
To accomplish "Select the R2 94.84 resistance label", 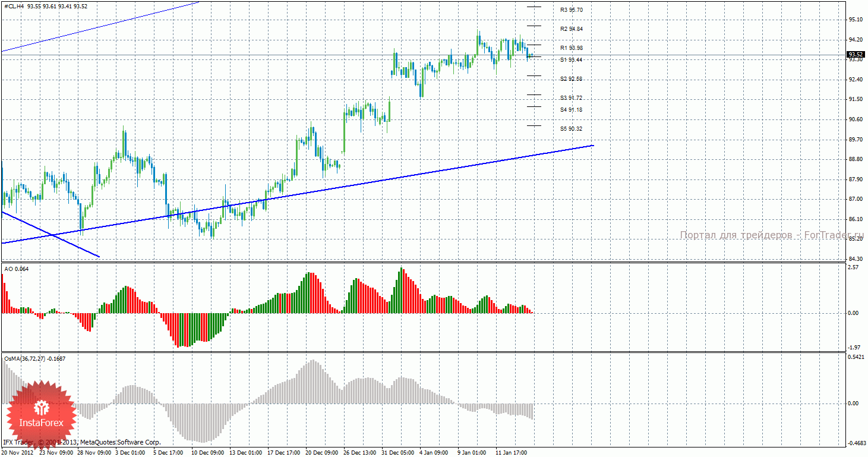I will click(x=571, y=29).
